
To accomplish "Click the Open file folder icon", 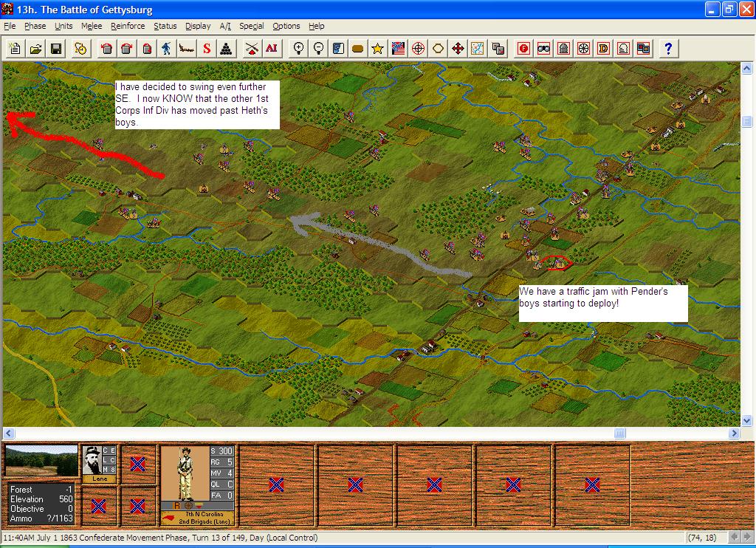I will coord(35,48).
